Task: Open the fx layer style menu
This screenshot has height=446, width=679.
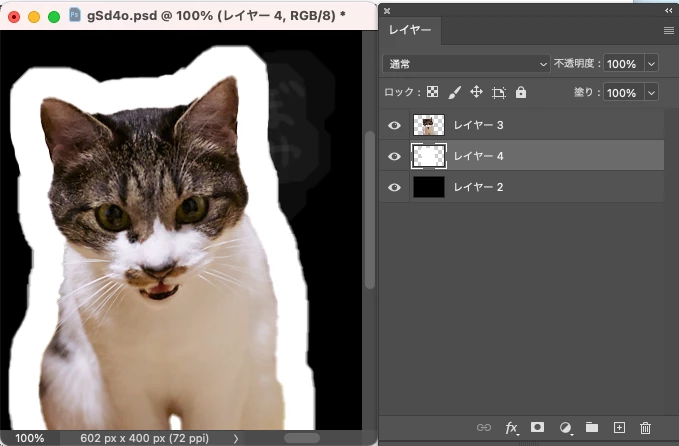Action: [x=511, y=428]
